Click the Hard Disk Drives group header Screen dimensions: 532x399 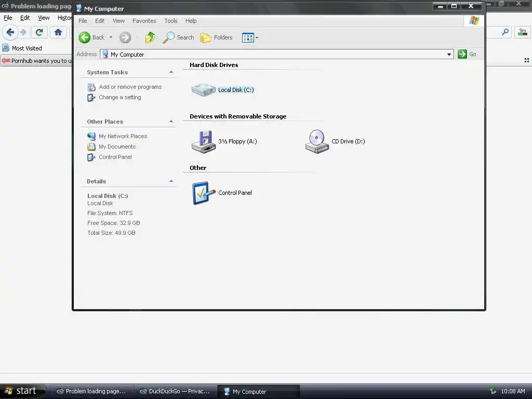[214, 65]
